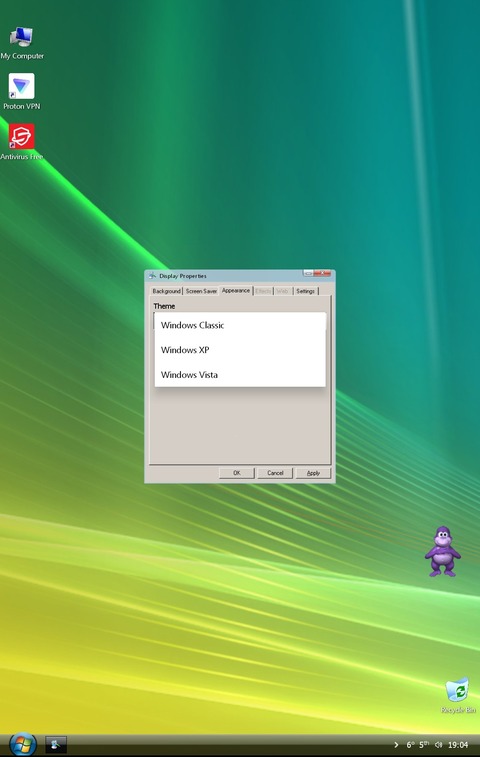Switch to the Screen Saver tab
The height and width of the screenshot is (757, 480).
point(201,291)
